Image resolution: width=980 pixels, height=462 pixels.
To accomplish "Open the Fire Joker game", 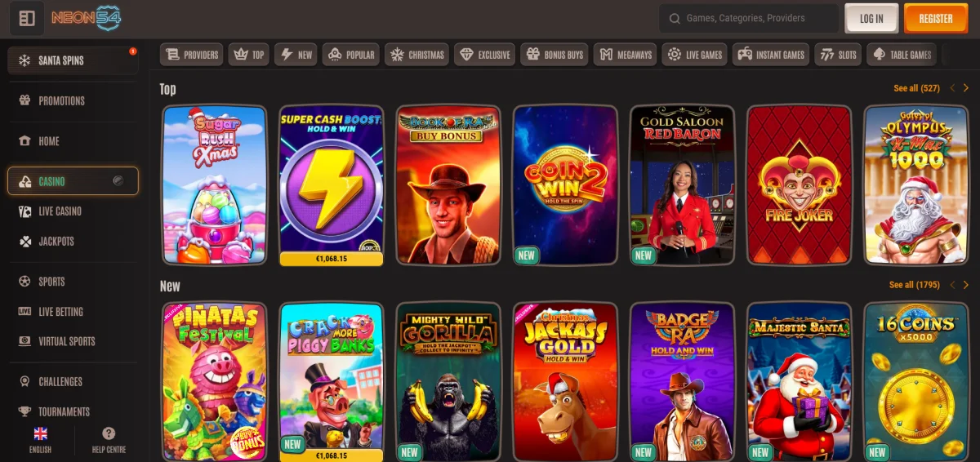I will pyautogui.click(x=800, y=185).
